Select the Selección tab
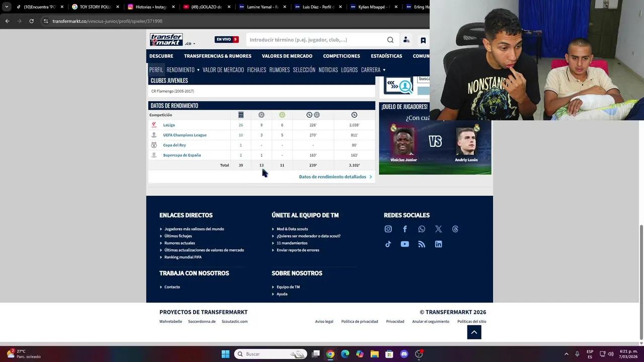644x362 pixels. (304, 70)
